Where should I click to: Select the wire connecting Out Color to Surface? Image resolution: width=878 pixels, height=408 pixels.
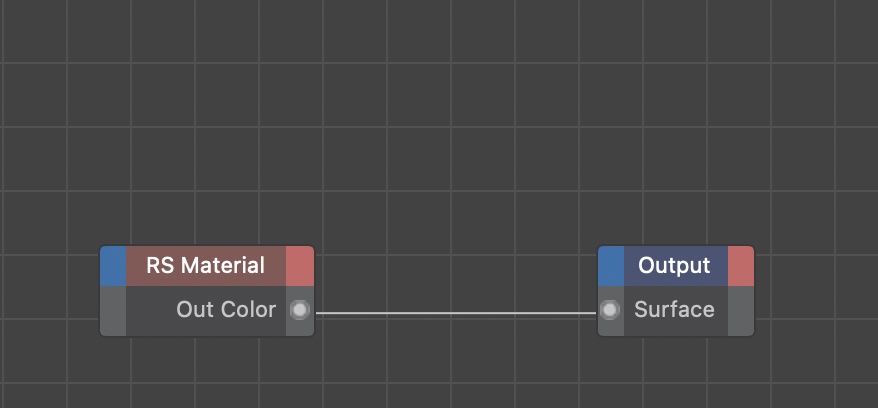point(455,313)
